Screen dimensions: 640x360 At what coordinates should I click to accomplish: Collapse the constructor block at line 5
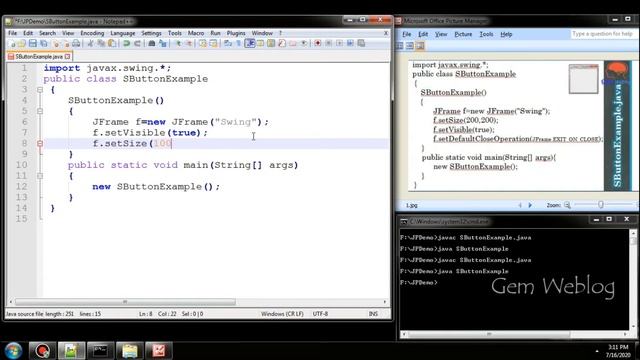click(40, 111)
